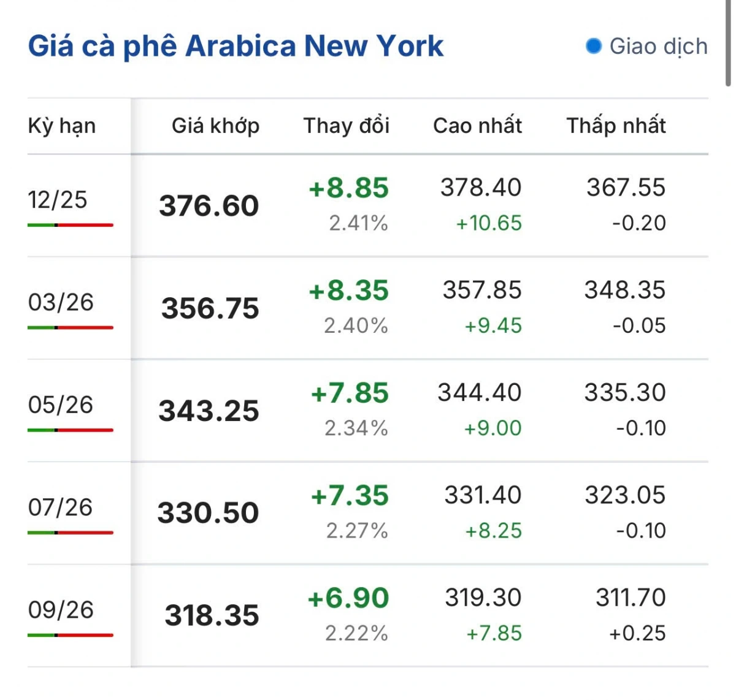The image size is (736, 700).
Task: Click the Giao dịch label
Action: 658,47
